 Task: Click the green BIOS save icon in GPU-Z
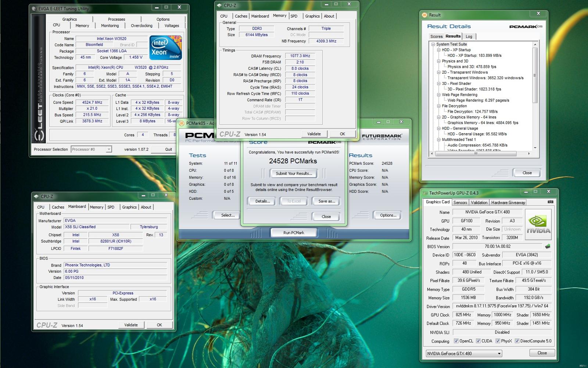tap(548, 247)
